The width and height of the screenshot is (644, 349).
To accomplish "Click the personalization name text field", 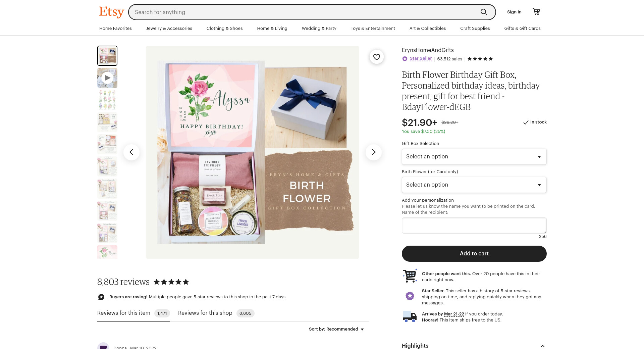I will point(474,226).
